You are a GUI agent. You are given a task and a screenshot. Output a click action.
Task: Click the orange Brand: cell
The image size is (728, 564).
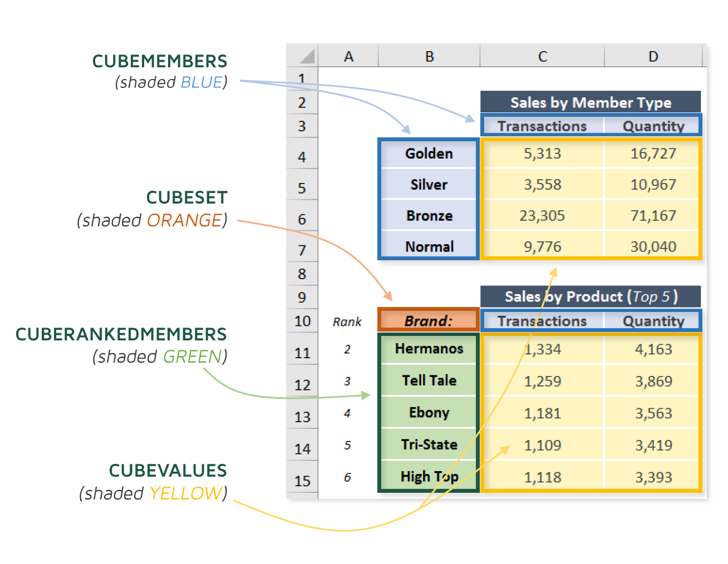coord(429,320)
